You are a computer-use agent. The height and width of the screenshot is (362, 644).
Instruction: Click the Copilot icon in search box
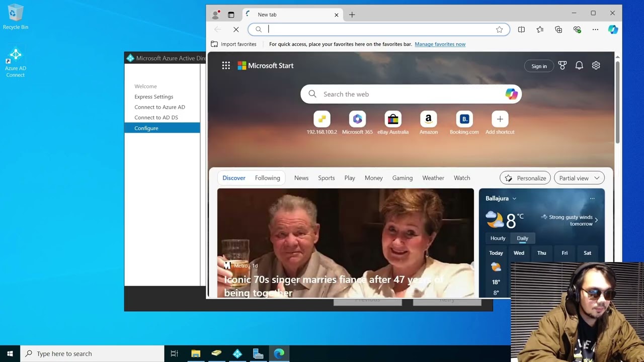(x=511, y=94)
